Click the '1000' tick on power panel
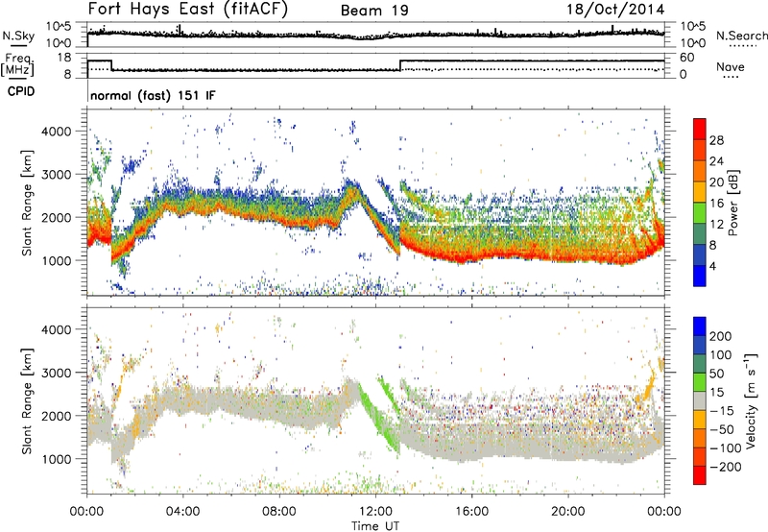Viewport: 768px width, 532px height. [x=56, y=260]
